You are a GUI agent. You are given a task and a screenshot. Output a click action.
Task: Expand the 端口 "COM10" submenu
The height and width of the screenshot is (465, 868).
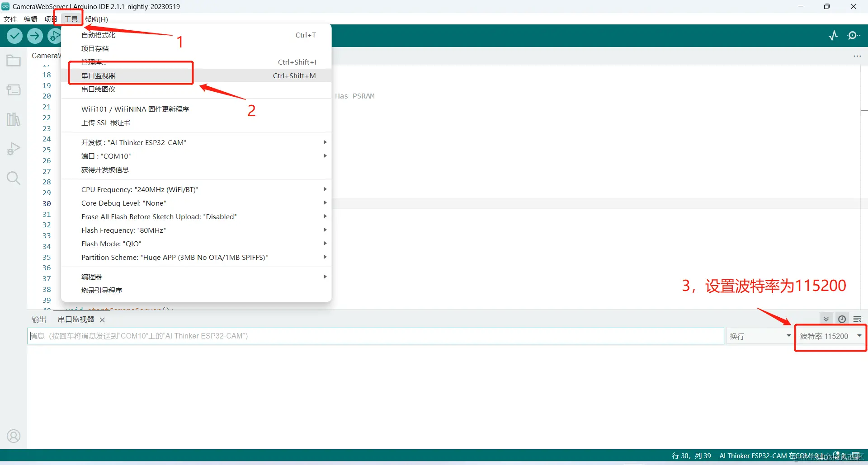[x=196, y=156]
